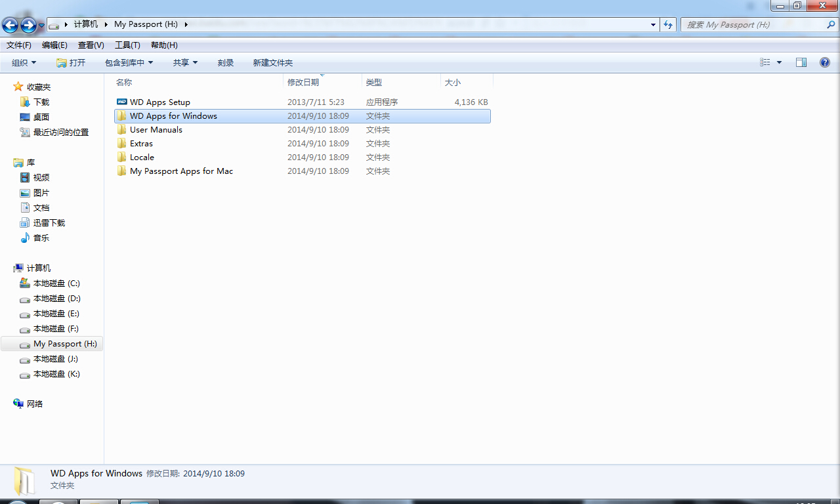Click the blue help question mark icon
This screenshot has height=504, width=840.
(825, 62)
